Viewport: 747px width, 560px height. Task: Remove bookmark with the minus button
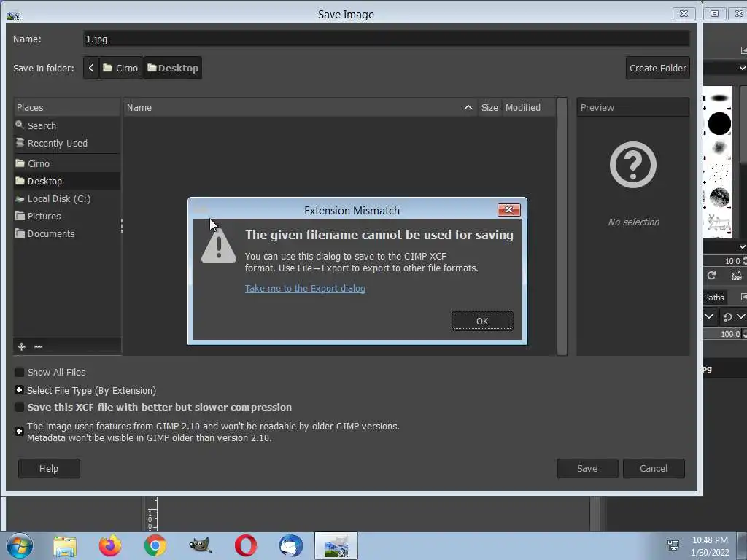[39, 346]
